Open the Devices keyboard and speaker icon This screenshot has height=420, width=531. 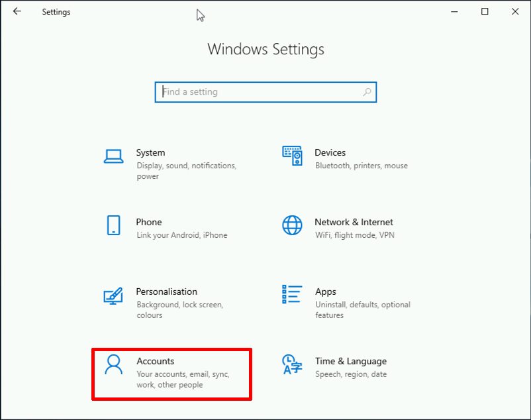[x=292, y=156]
